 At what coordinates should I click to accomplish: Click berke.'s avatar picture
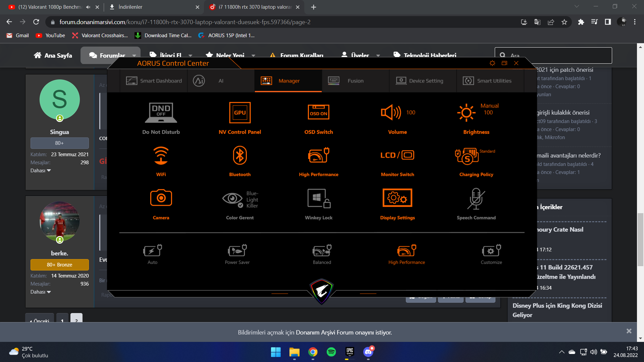[x=60, y=221]
